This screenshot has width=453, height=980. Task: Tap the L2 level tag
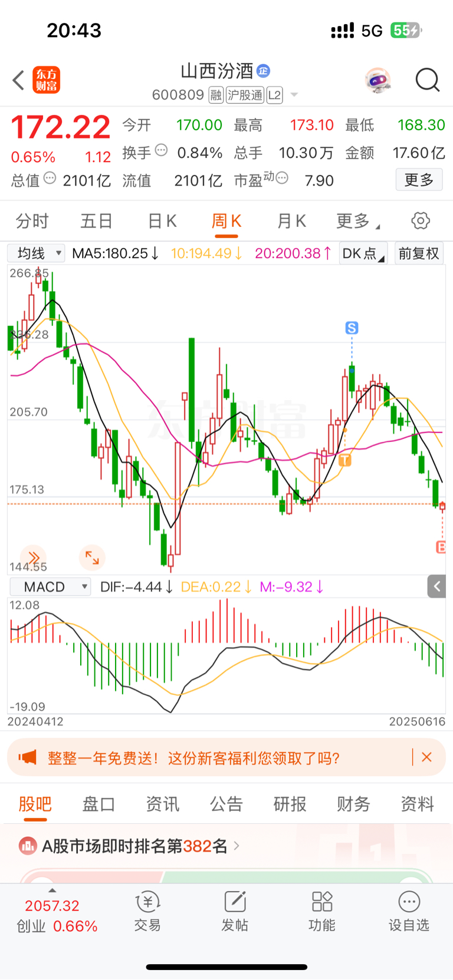[x=275, y=95]
